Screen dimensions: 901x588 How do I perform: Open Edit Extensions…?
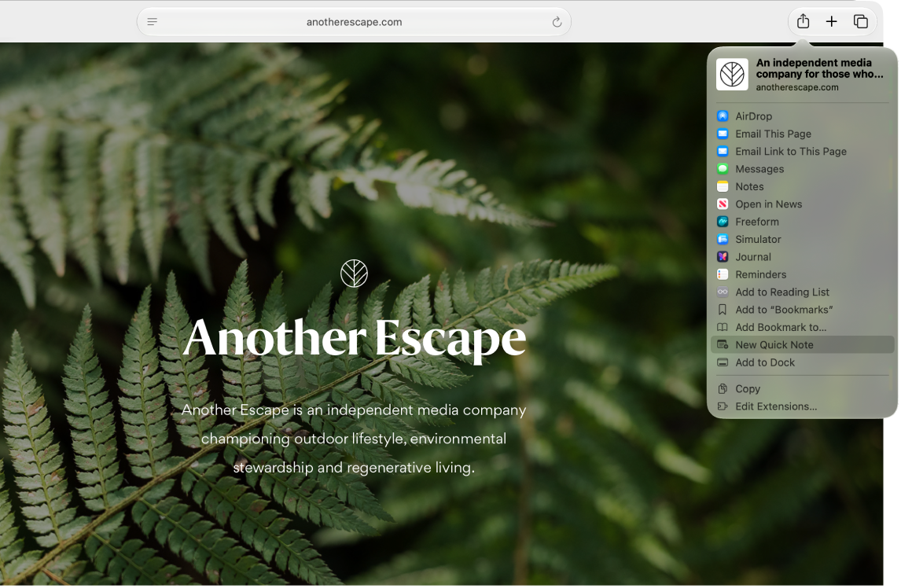click(804, 407)
